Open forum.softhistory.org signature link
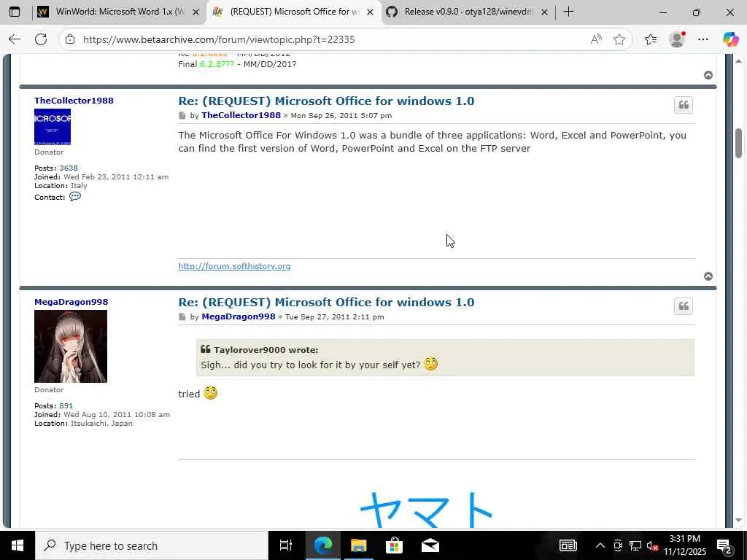The image size is (747, 560). (234, 266)
